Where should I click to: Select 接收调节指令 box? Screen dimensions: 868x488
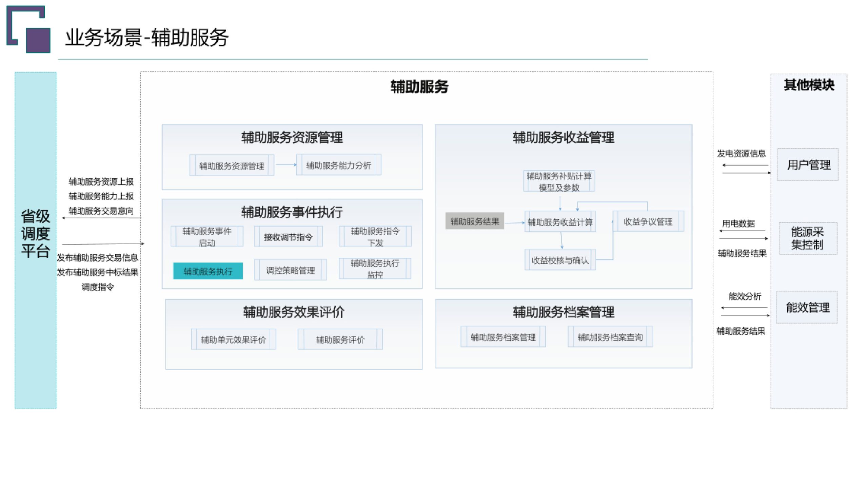289,236
